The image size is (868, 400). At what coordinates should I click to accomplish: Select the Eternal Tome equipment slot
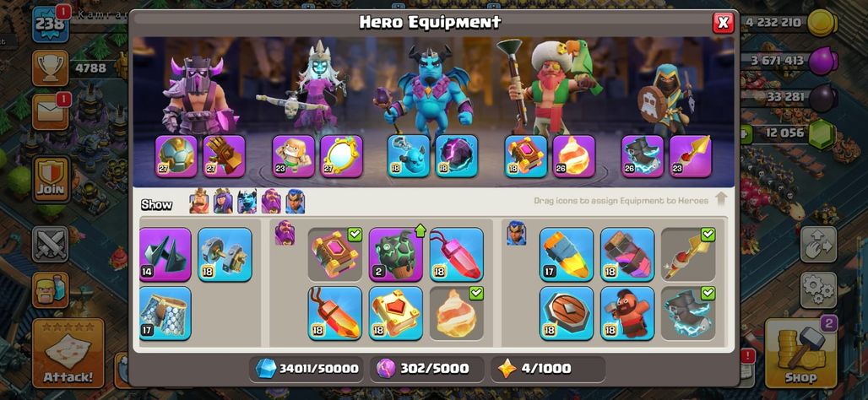coord(526,156)
